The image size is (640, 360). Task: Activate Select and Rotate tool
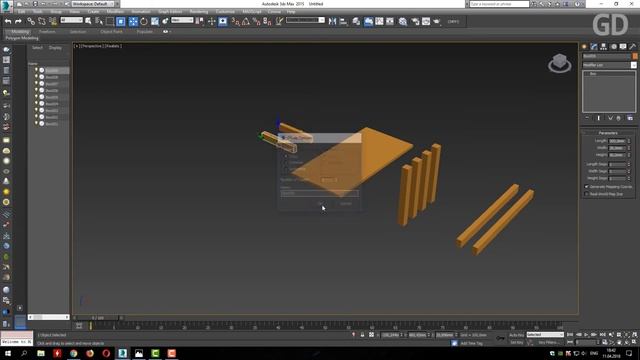coord(144,21)
